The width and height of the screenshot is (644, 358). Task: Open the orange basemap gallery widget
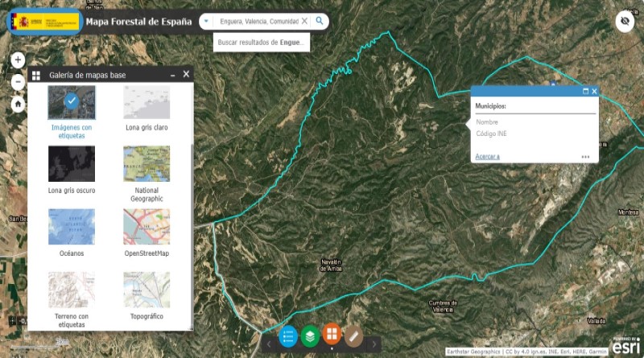[x=332, y=334]
